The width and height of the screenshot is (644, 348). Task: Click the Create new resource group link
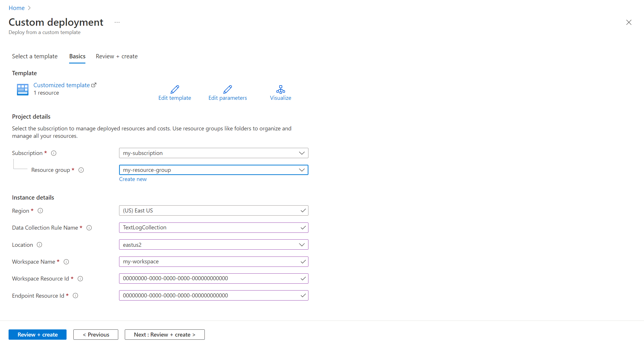pyautogui.click(x=133, y=179)
